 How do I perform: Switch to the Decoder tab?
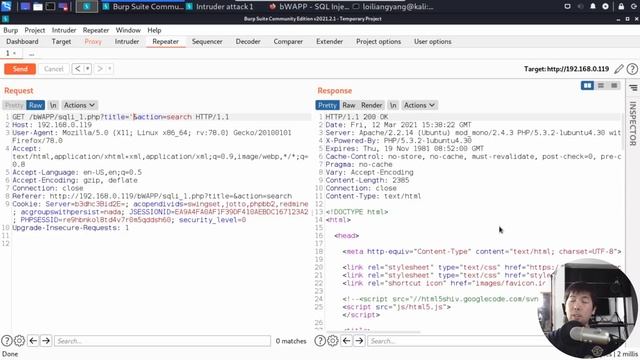tap(248, 42)
